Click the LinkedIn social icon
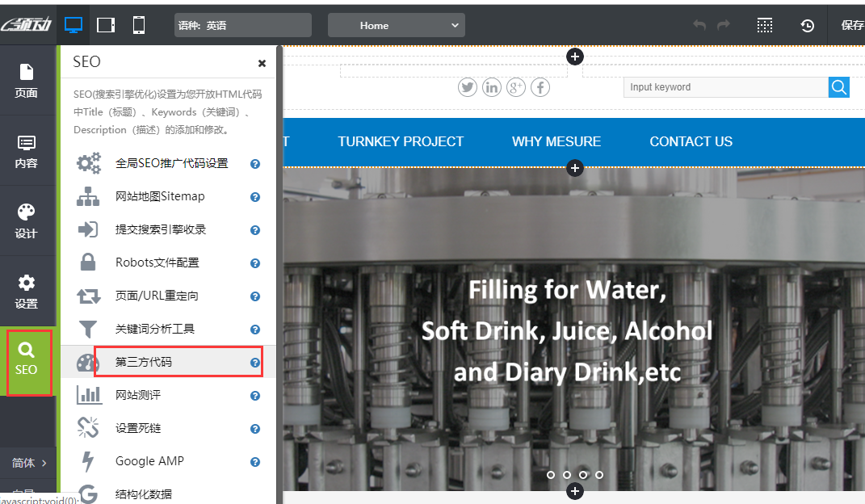The width and height of the screenshot is (865, 504). 492,87
